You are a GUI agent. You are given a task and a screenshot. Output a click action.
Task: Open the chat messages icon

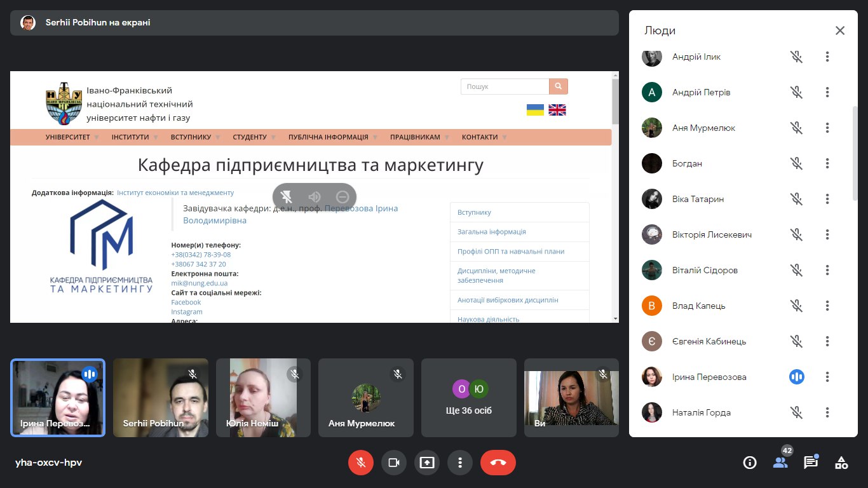[810, 463]
